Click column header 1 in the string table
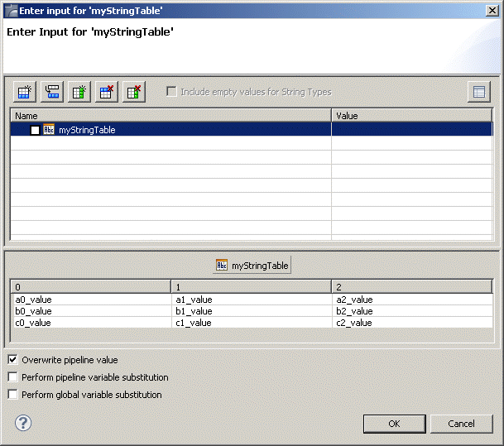This screenshot has width=504, height=446. point(251,286)
